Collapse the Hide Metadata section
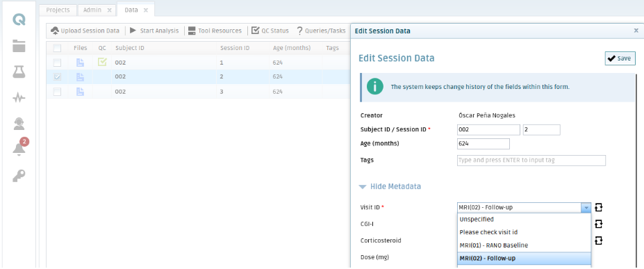Image resolution: width=644 pixels, height=269 pixels. pyautogui.click(x=390, y=186)
